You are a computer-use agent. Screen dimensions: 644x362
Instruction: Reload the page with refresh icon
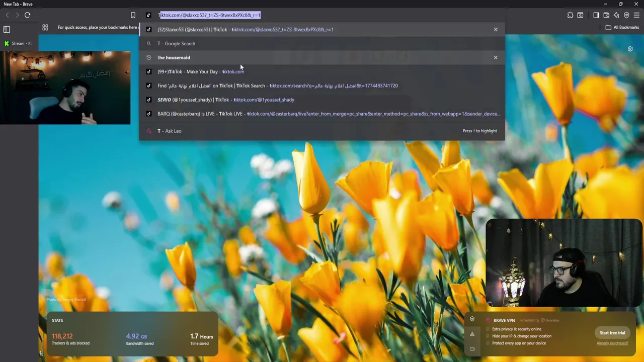[28, 15]
